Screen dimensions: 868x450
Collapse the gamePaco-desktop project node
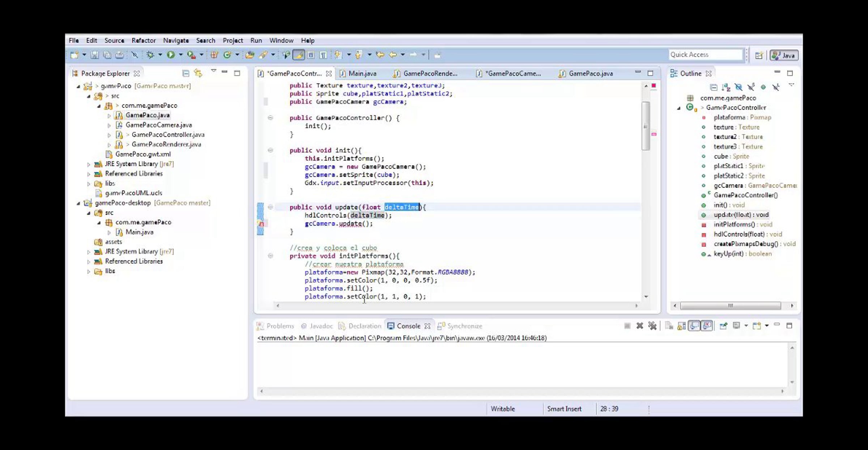point(78,203)
